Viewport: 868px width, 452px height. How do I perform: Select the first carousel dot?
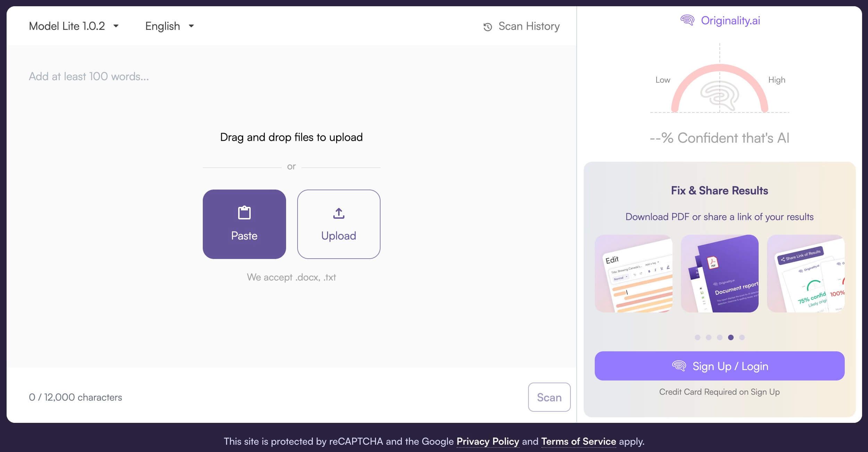(x=697, y=337)
